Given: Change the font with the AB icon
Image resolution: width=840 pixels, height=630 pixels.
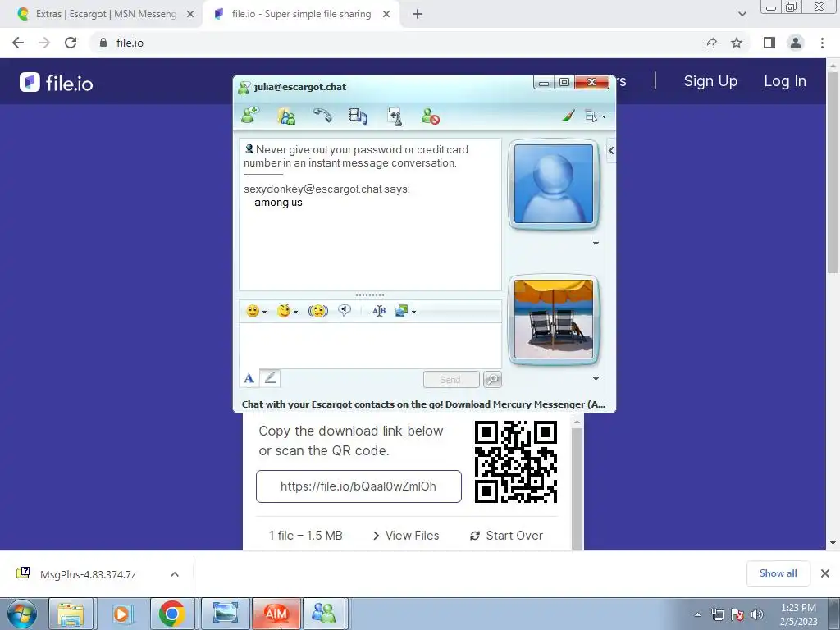Looking at the screenshot, I should click(379, 311).
